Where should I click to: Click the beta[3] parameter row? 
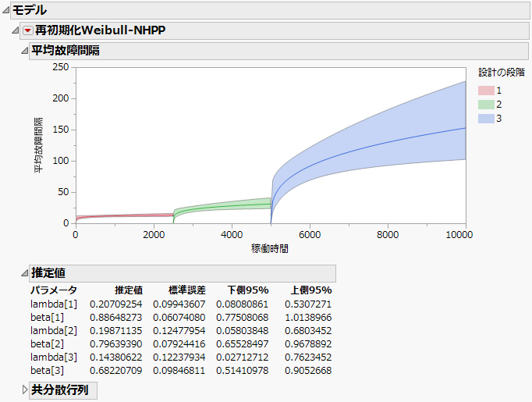[x=48, y=370]
